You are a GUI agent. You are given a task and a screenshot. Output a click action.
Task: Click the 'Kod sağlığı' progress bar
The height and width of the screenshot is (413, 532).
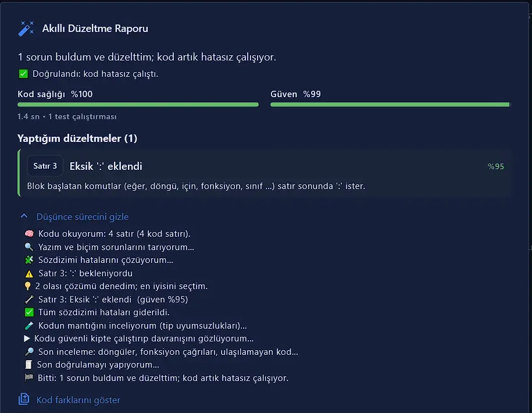click(138, 105)
